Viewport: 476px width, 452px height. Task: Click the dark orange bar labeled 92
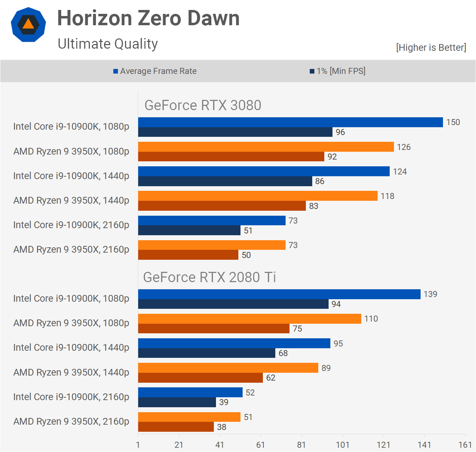231,157
